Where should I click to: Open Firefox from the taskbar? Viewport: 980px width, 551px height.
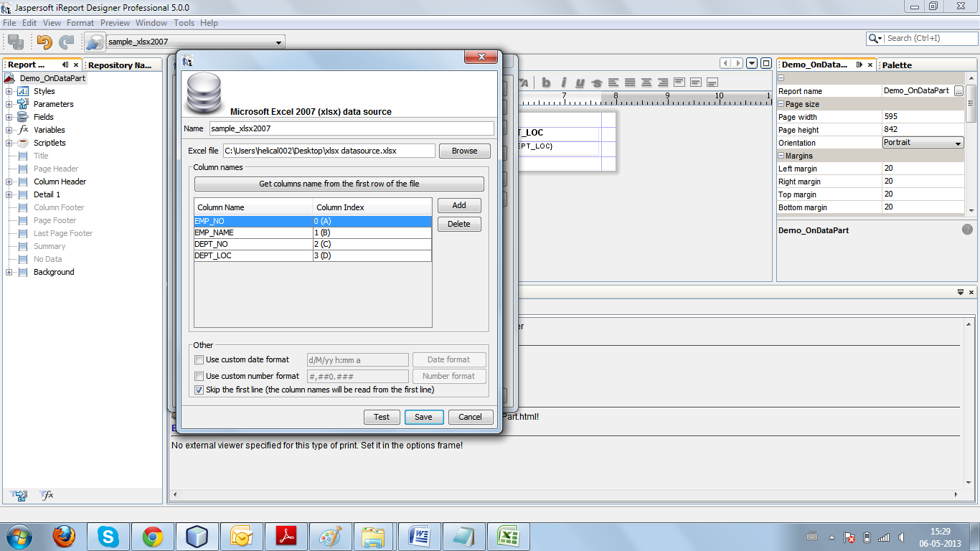[65, 537]
